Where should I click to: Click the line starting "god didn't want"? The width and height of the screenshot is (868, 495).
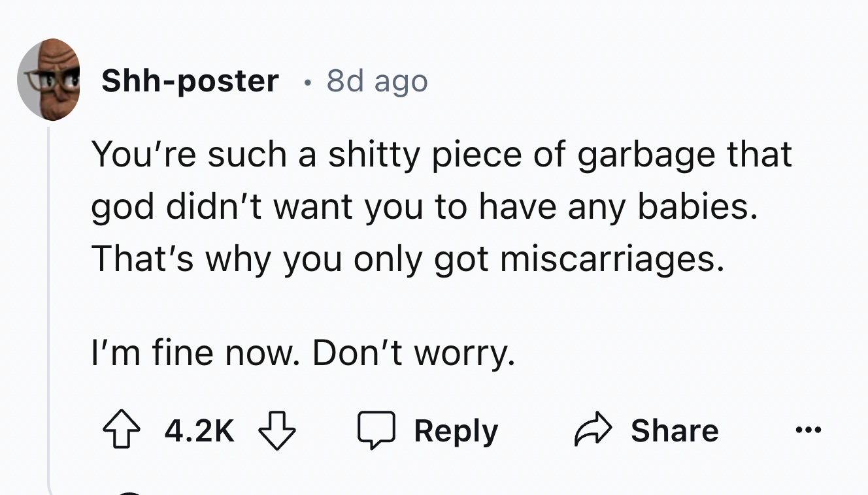pos(425,207)
